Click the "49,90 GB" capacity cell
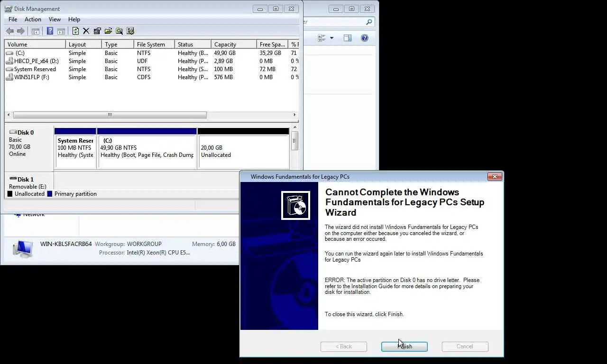 click(x=225, y=53)
